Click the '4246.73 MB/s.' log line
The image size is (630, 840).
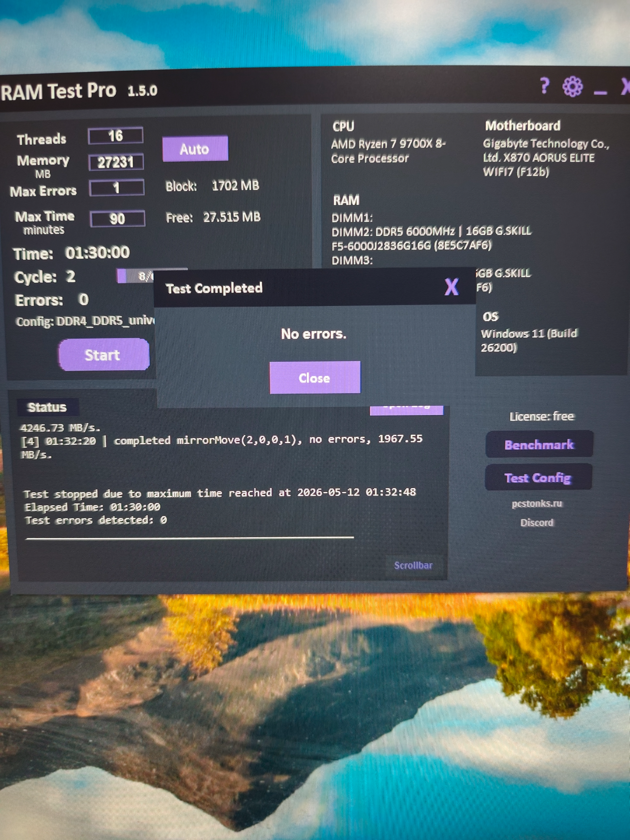(x=60, y=428)
